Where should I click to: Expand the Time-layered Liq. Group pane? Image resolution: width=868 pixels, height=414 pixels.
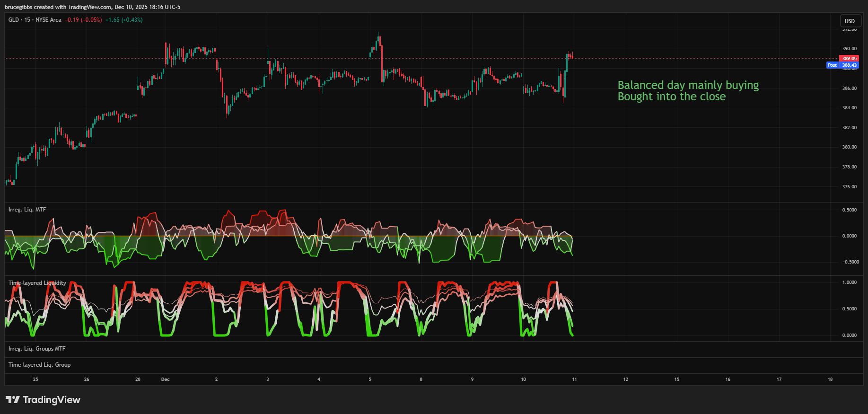click(39, 365)
